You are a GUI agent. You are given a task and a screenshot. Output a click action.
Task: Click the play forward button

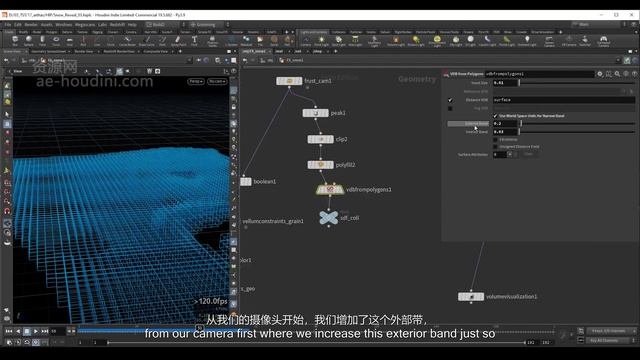point(36,331)
